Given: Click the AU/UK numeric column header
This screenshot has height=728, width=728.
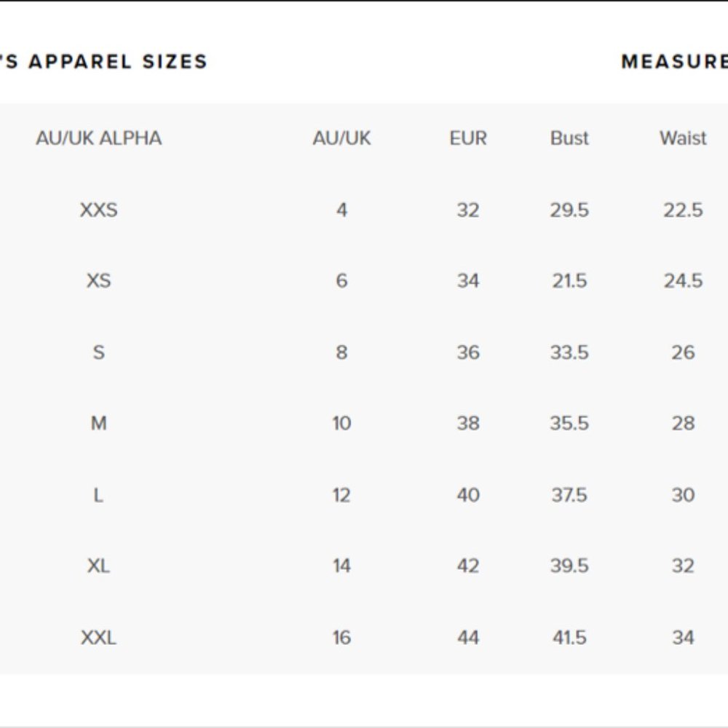Looking at the screenshot, I should [x=341, y=138].
